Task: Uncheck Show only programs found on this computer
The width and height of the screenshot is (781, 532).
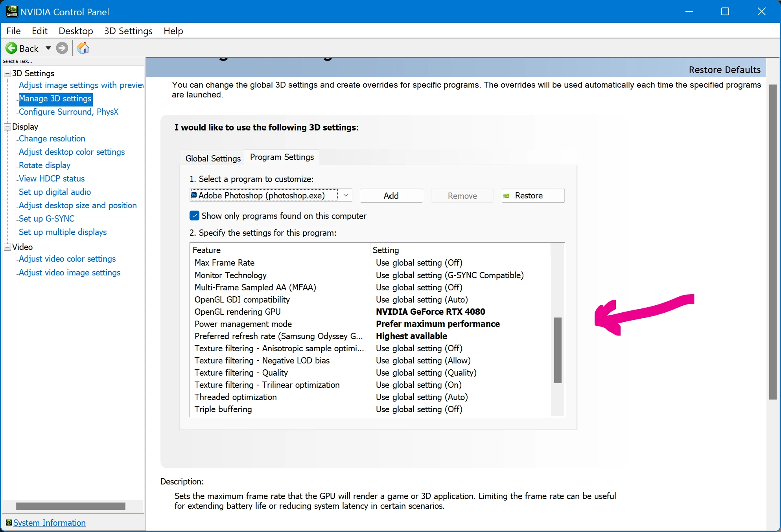Action: (194, 216)
